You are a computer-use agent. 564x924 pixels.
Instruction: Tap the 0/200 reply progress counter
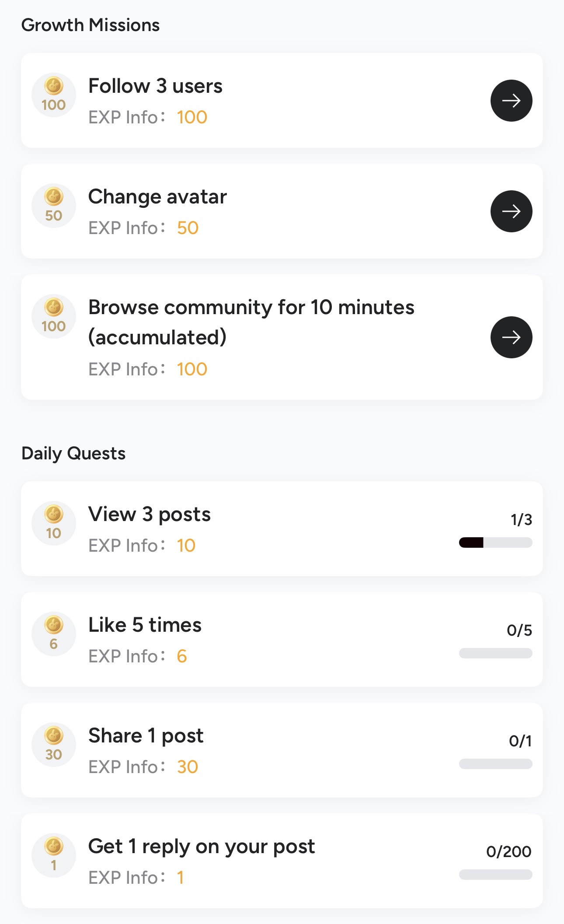click(x=508, y=851)
